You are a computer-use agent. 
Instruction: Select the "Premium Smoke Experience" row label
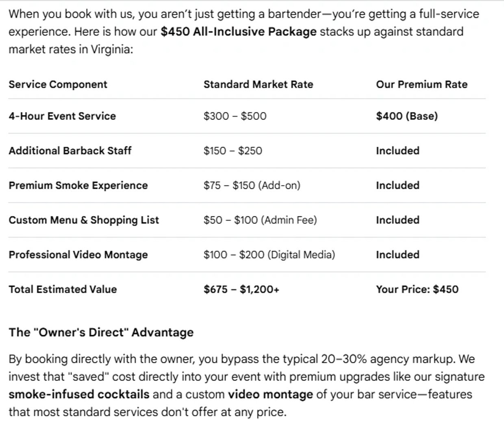tap(78, 185)
